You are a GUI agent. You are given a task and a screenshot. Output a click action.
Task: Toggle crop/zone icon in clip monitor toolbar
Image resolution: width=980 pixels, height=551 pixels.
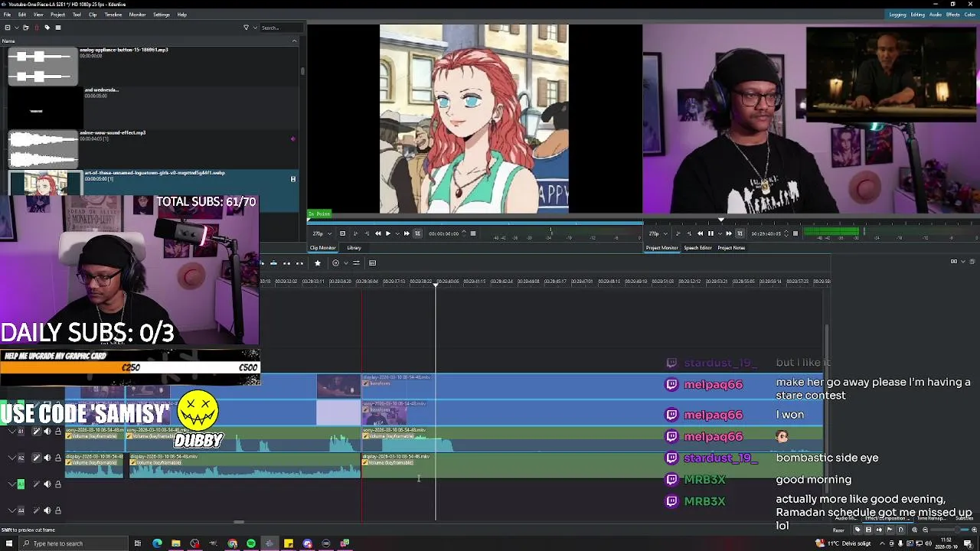pyautogui.click(x=417, y=233)
